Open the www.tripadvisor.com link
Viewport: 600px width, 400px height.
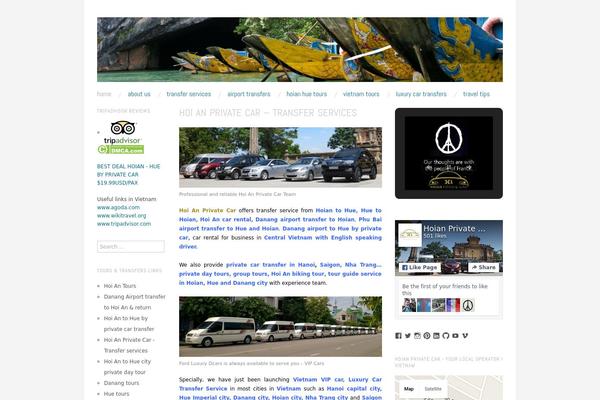124,224
